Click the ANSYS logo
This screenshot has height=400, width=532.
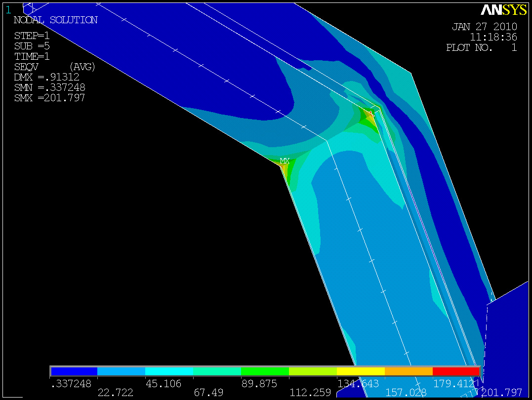tap(503, 10)
